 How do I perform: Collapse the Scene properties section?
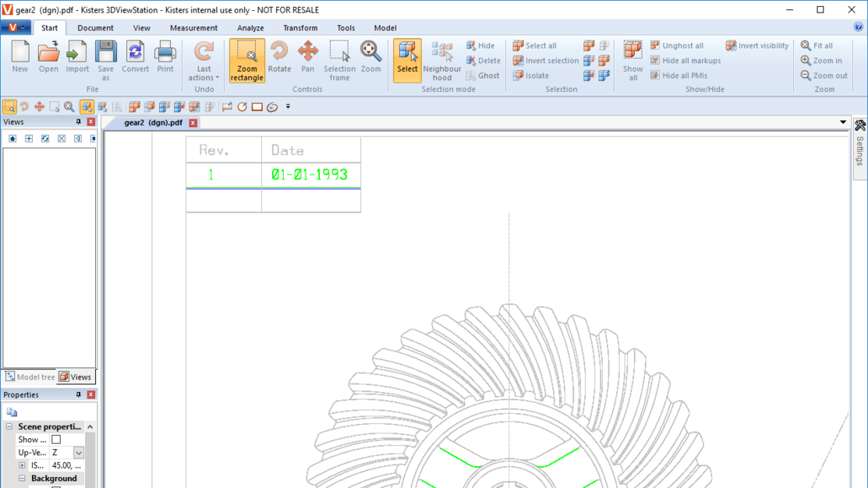[9, 426]
